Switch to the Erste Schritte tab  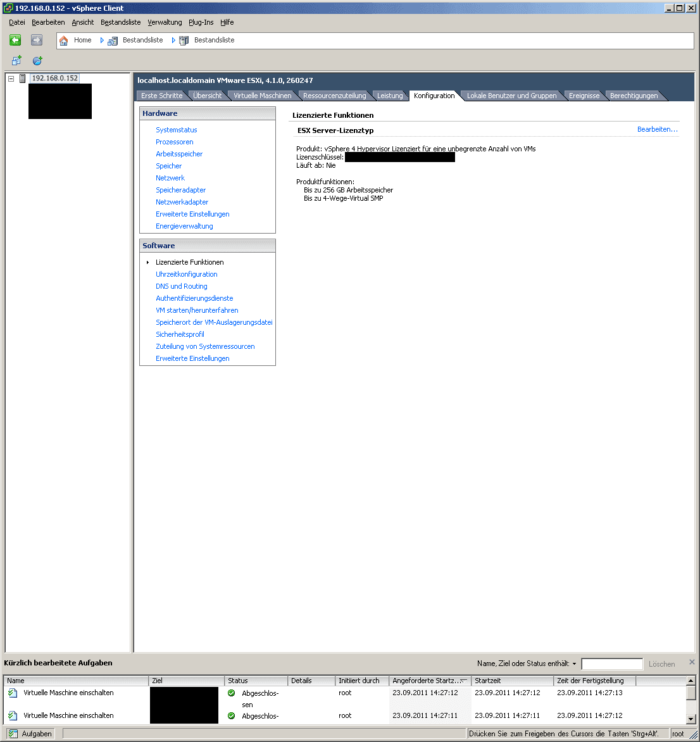162,96
